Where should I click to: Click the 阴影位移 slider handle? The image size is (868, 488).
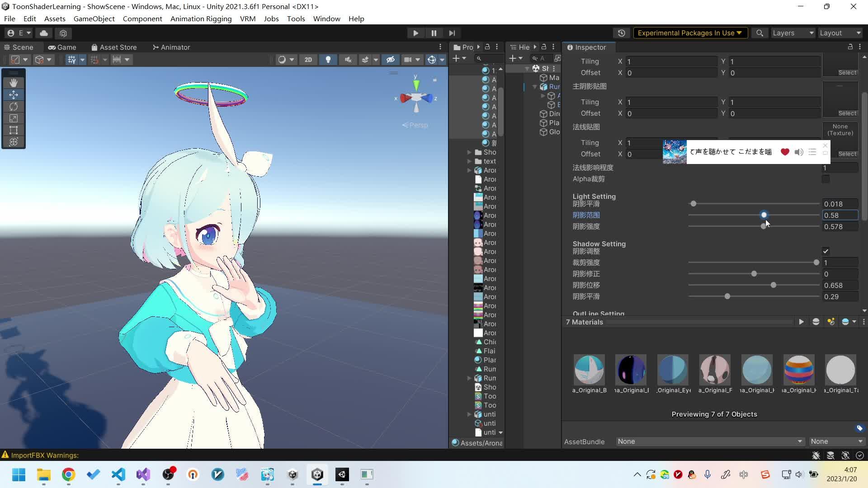(774, 285)
